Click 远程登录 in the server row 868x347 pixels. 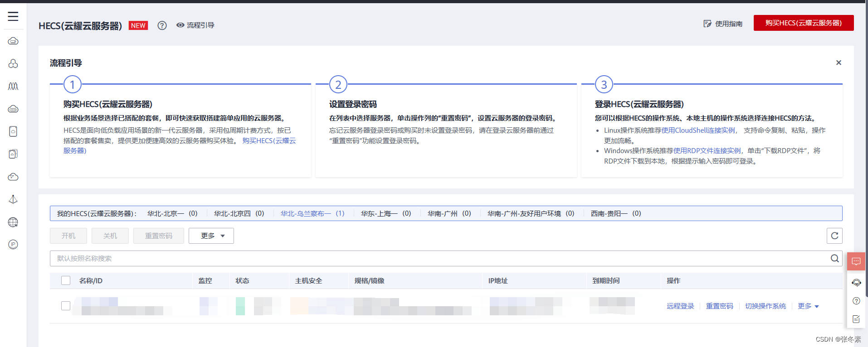pyautogui.click(x=680, y=306)
